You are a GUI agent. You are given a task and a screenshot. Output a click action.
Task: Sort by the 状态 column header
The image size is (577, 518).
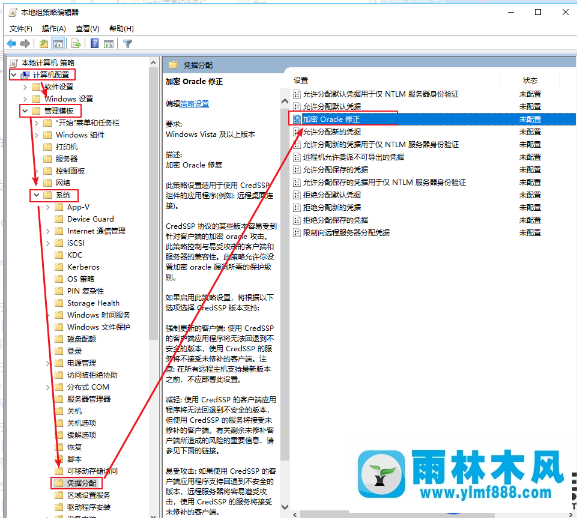(x=530, y=80)
